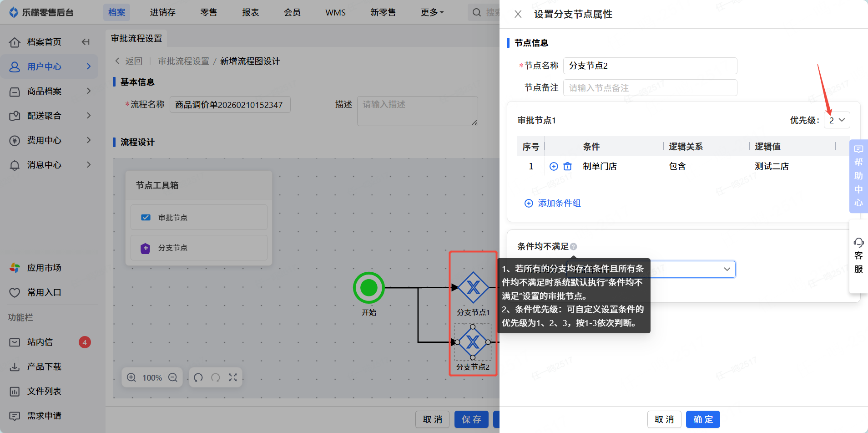Image resolution: width=868 pixels, height=433 pixels.
Task: Zoom out the flow canvas
Action: pos(173,377)
